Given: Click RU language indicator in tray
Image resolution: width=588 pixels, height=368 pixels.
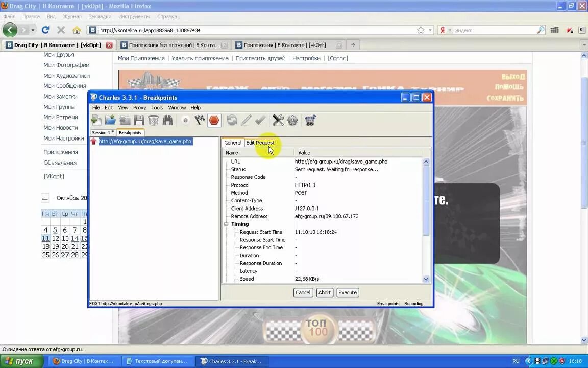Looking at the screenshot, I should (x=516, y=361).
